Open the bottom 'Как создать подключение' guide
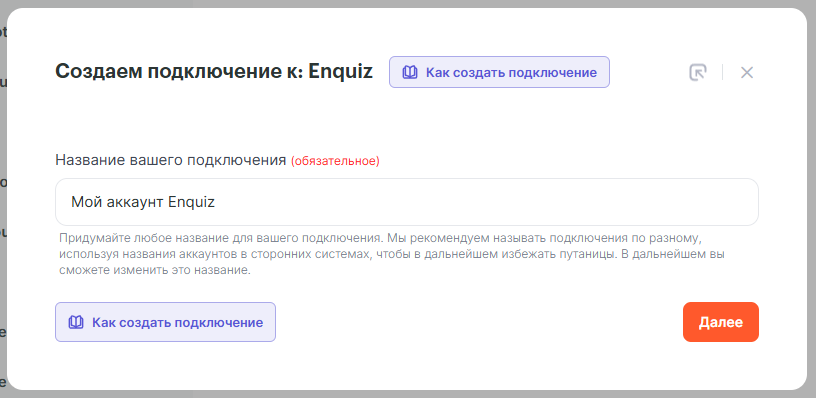 (x=165, y=322)
